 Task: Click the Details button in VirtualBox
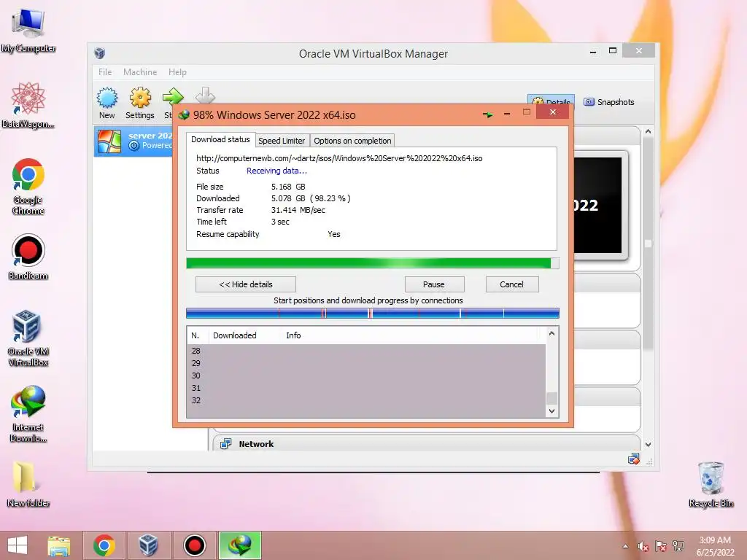point(551,100)
